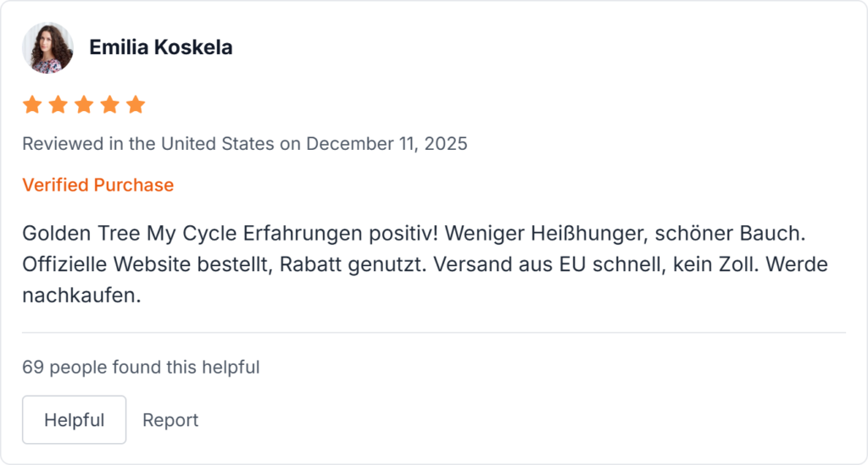The height and width of the screenshot is (465, 868).
Task: Select the third rating star
Action: pos(84,105)
